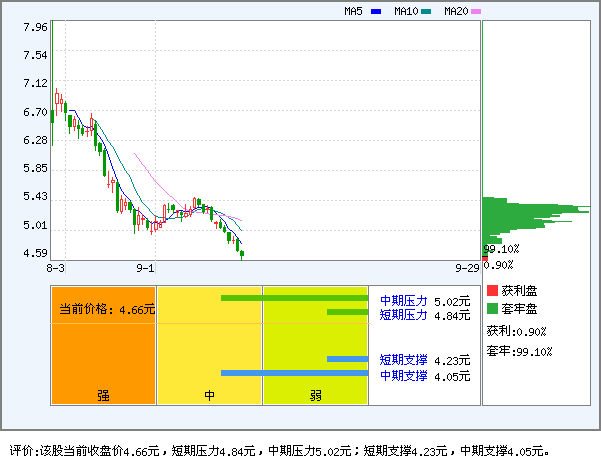
Task: Click the 中期压力 label
Action: click(x=404, y=301)
